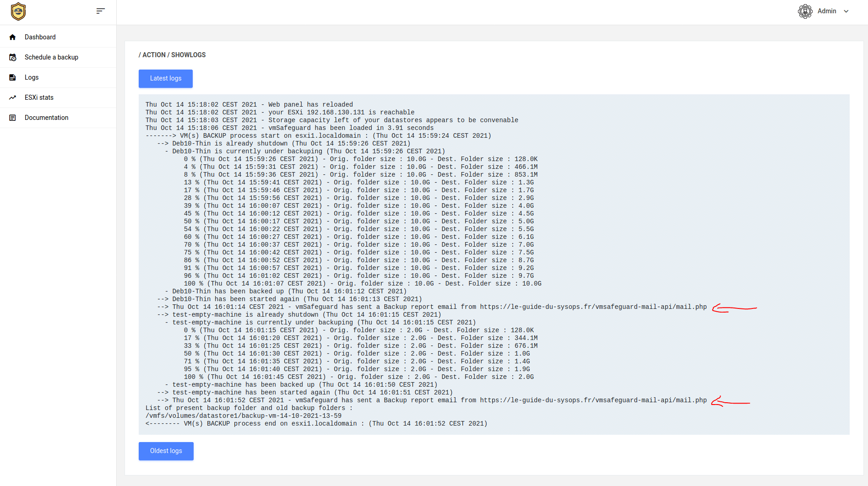Screen dimensions: 868x486
Task: Click the Documentation page icon
Action: (x=13, y=118)
